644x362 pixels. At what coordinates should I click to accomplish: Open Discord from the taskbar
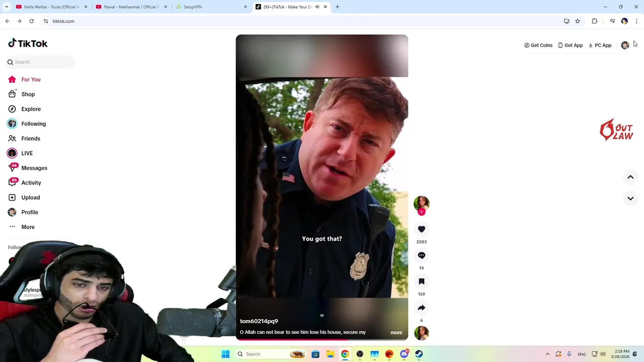tap(404, 354)
